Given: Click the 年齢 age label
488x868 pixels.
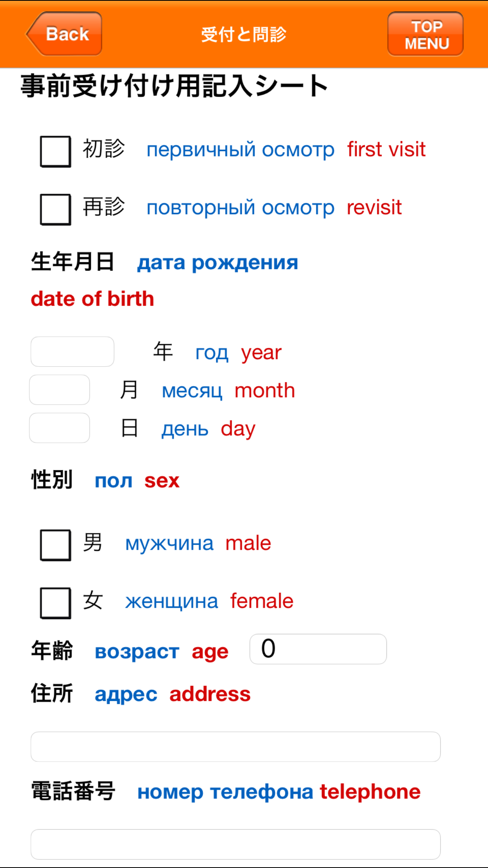Looking at the screenshot, I should click(51, 651).
